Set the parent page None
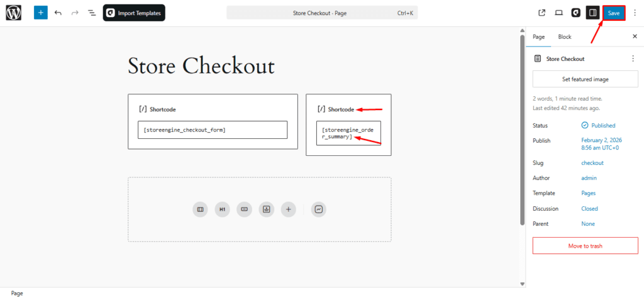Screen dimensions: 644x298 (588, 224)
